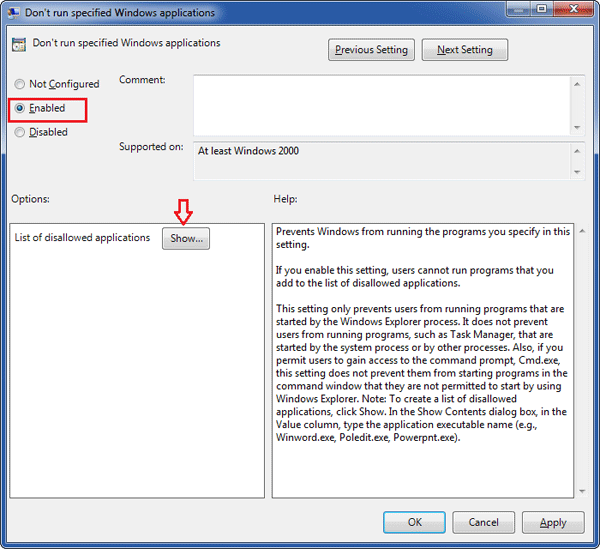Confirm with the OK button

(x=414, y=522)
